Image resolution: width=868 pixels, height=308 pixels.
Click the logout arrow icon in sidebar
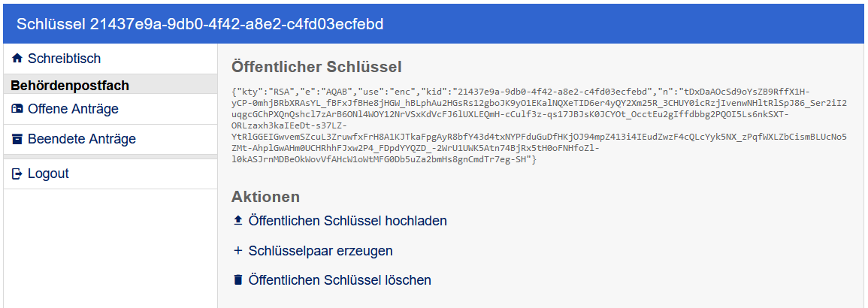(x=18, y=174)
